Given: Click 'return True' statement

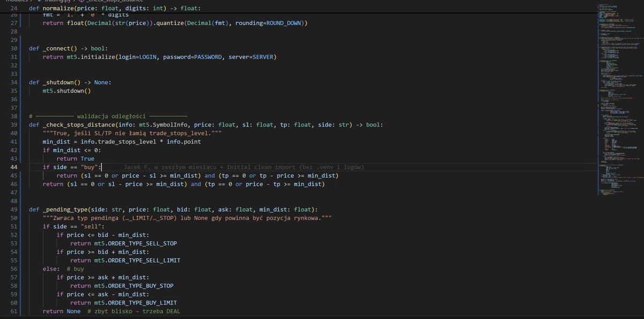Looking at the screenshot, I should click(x=75, y=159).
